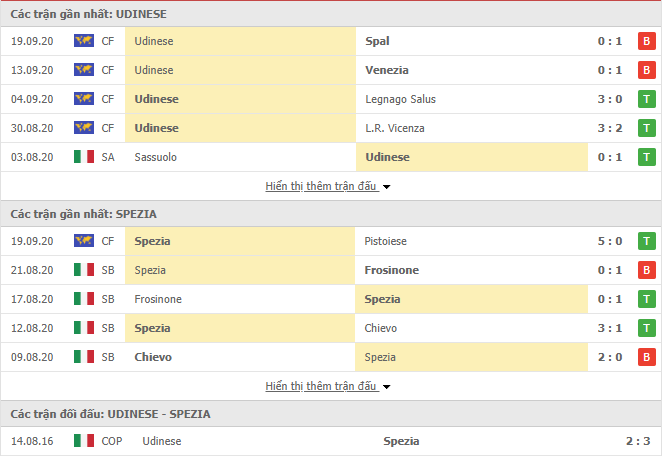Click header Các trận gần nhất: UDINESE

[88, 14]
